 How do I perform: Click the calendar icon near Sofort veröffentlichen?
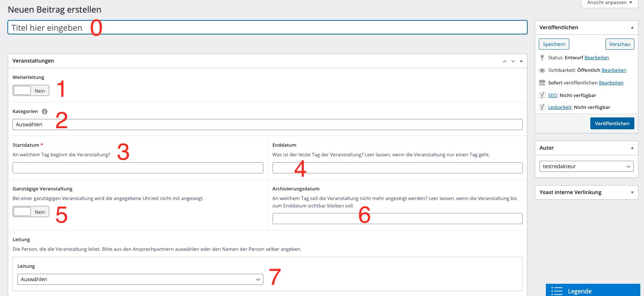tap(542, 83)
